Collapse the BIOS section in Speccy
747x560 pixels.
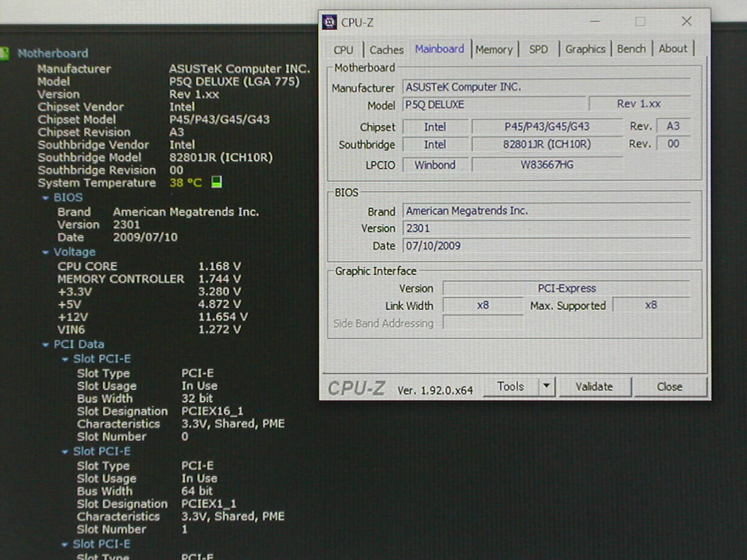(45, 198)
